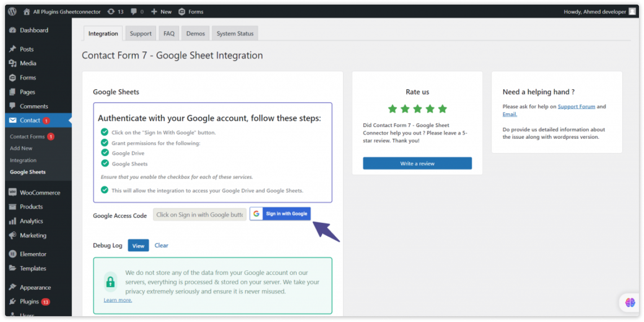The image size is (644, 322).
Task: Click the 'Google Drive' checklist row
Action: pos(123,153)
